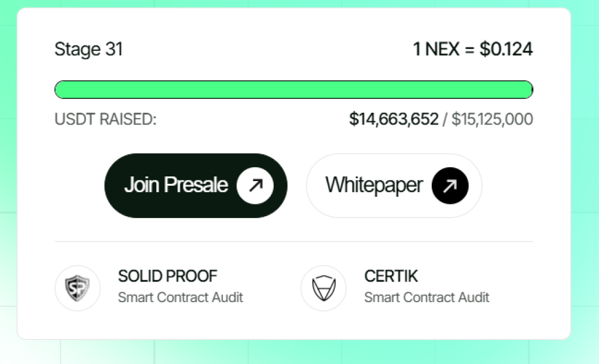The width and height of the screenshot is (599, 364).
Task: Click the Join Presale button
Action: [x=195, y=185]
